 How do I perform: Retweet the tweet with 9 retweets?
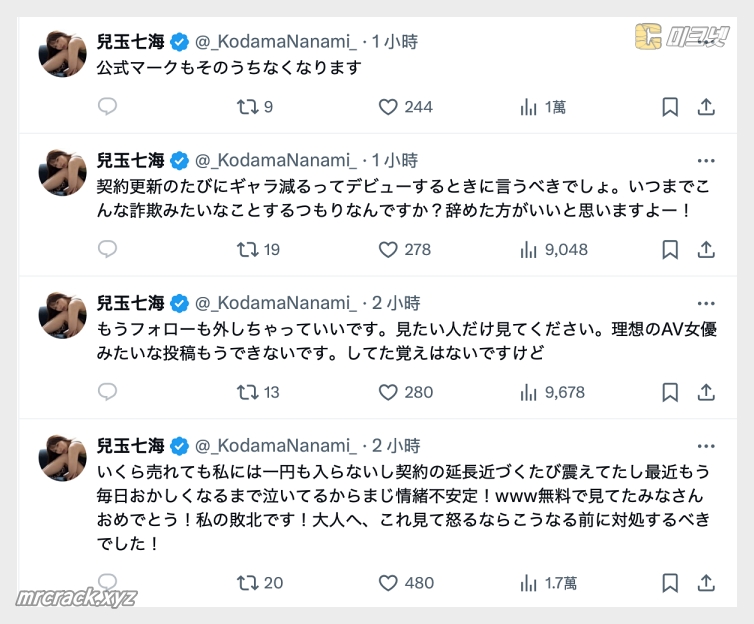tap(247, 107)
